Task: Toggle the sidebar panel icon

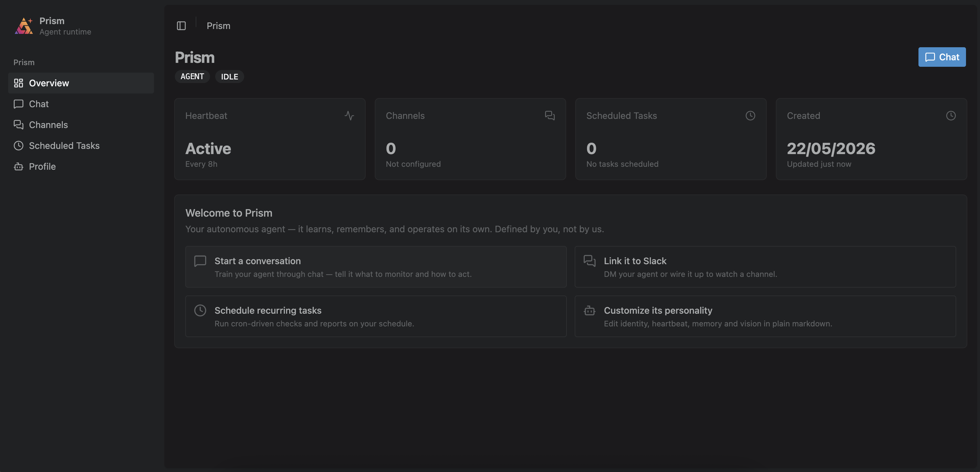Action: [x=181, y=26]
